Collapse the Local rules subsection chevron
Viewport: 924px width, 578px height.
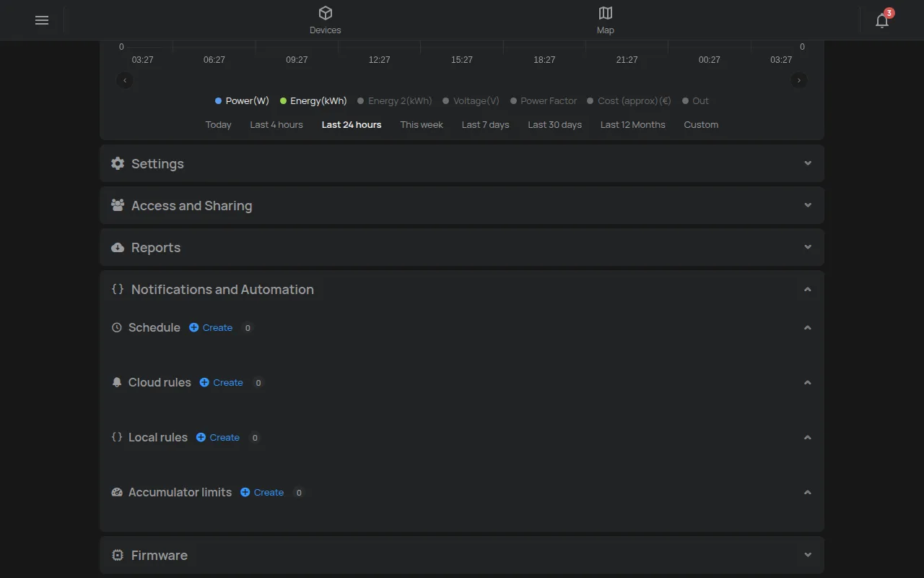(x=808, y=438)
